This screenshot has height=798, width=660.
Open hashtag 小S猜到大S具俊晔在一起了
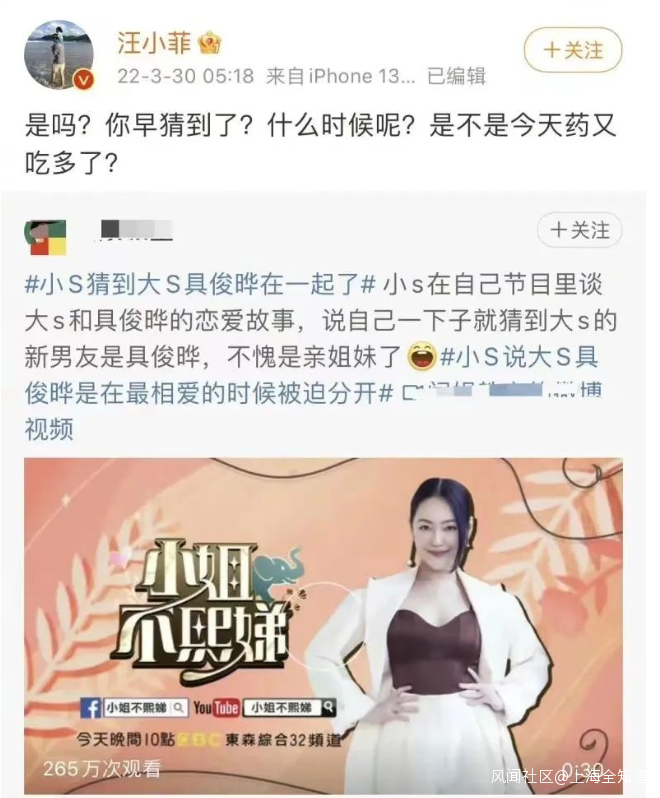click(200, 284)
